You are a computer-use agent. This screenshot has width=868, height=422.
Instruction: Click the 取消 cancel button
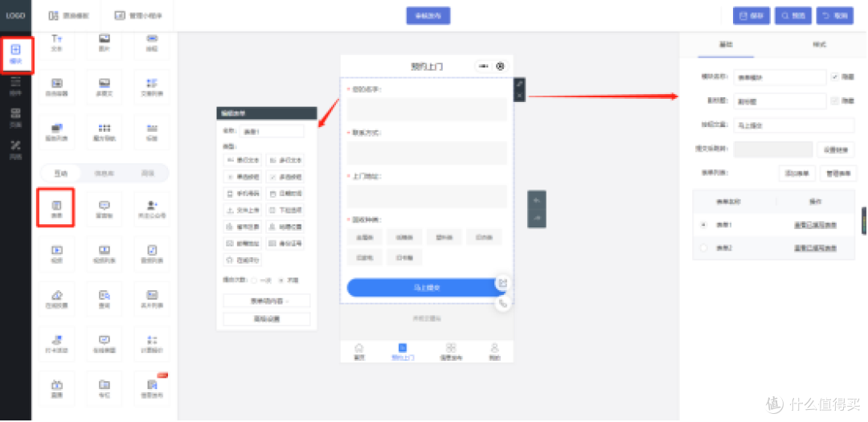coord(835,16)
